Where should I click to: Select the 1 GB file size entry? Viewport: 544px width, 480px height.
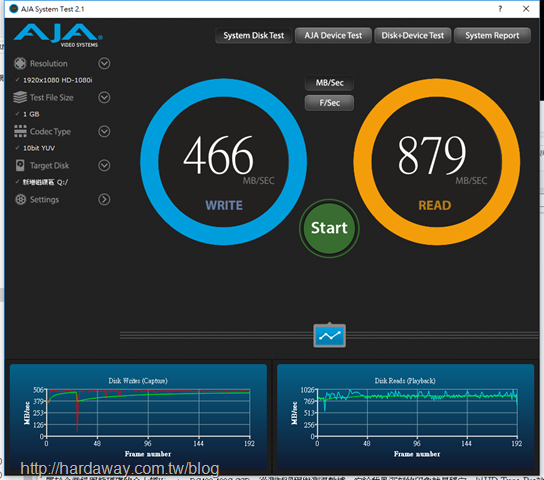coord(31,114)
